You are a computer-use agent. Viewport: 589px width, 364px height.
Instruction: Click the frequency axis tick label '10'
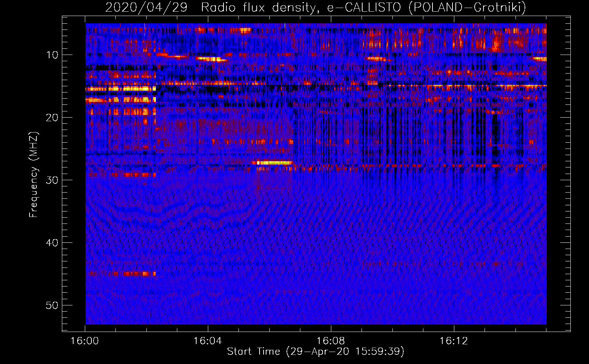click(x=52, y=55)
